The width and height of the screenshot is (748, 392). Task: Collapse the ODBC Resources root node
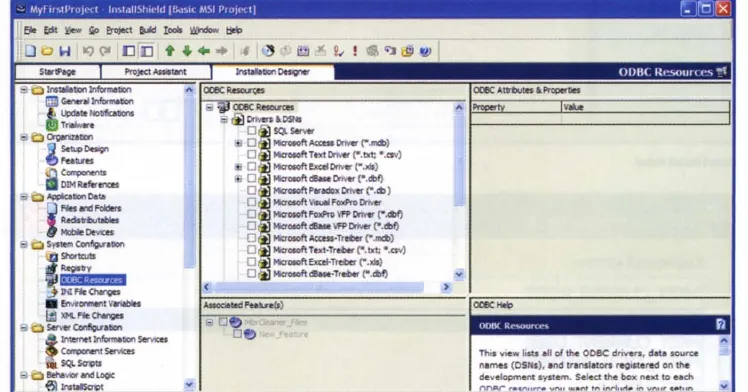click(x=209, y=107)
